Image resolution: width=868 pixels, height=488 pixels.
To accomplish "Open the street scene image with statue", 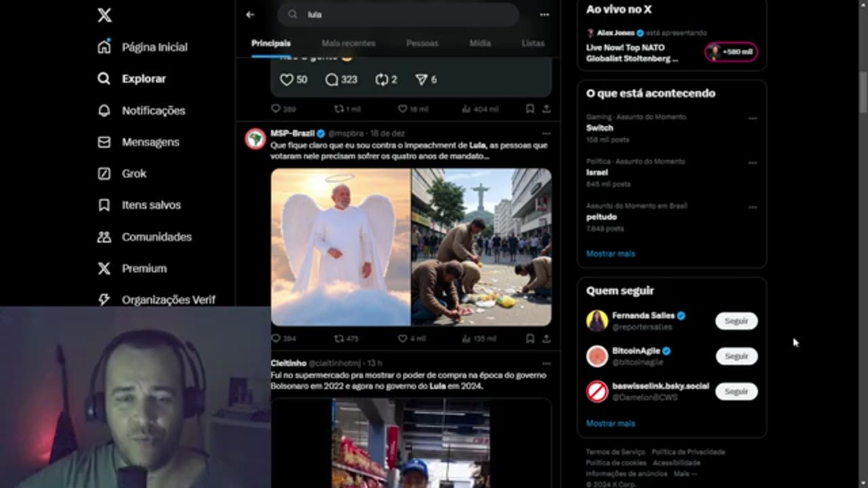I will 481,247.
